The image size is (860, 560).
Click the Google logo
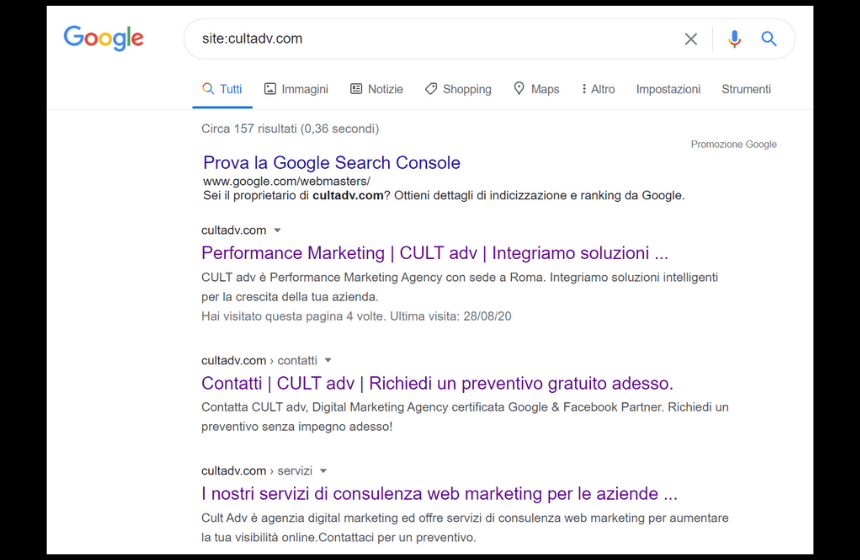[104, 38]
